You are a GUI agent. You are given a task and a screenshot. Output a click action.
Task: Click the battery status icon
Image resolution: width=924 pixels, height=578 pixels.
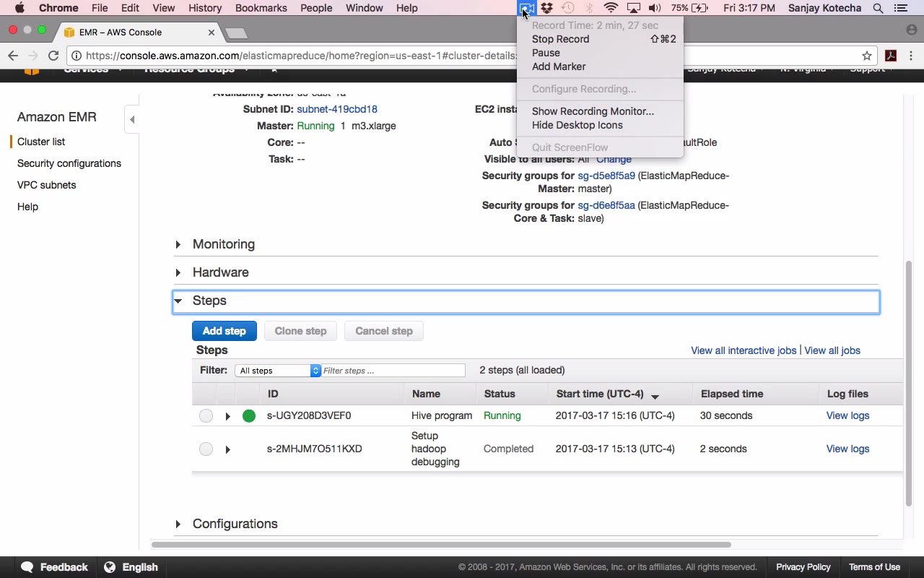[x=699, y=8]
